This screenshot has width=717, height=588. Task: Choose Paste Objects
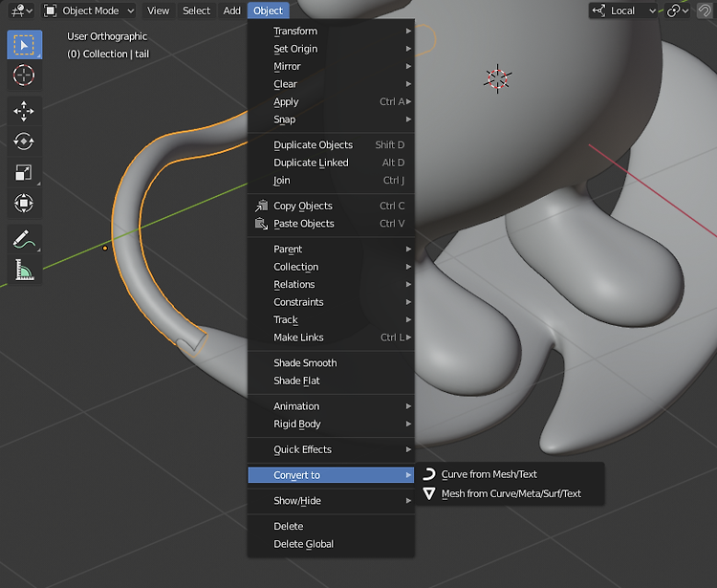(x=331, y=224)
